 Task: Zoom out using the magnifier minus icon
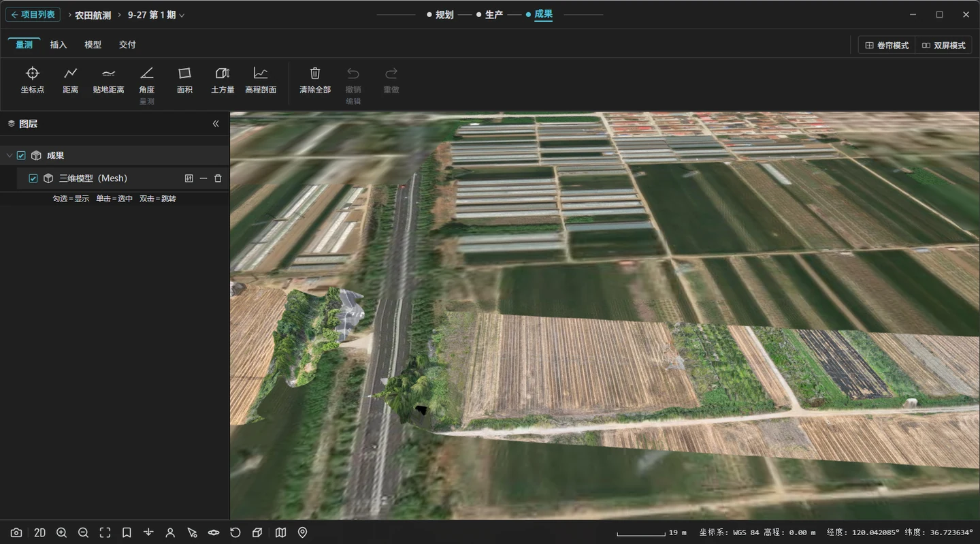tap(83, 532)
